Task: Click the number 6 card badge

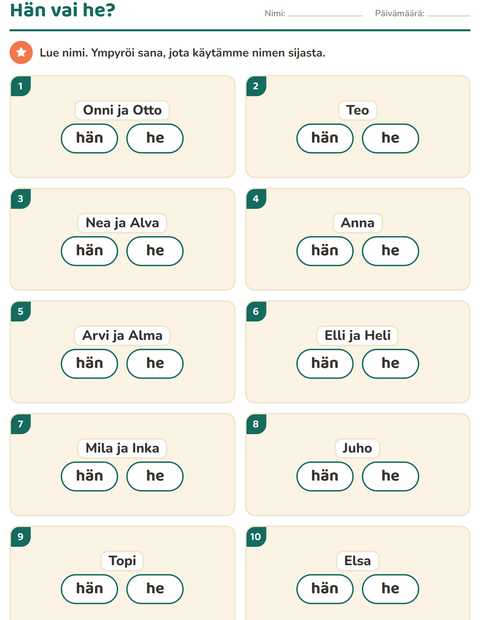Action: pos(256,311)
